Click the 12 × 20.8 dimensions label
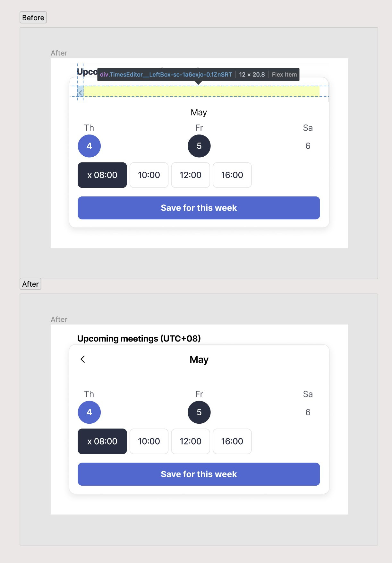Image resolution: width=392 pixels, height=563 pixels. point(252,74)
